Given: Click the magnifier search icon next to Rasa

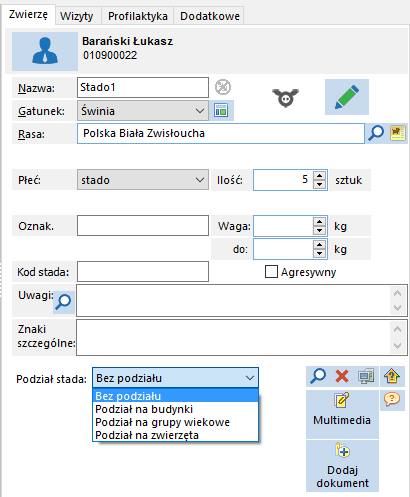Looking at the screenshot, I should (376, 133).
